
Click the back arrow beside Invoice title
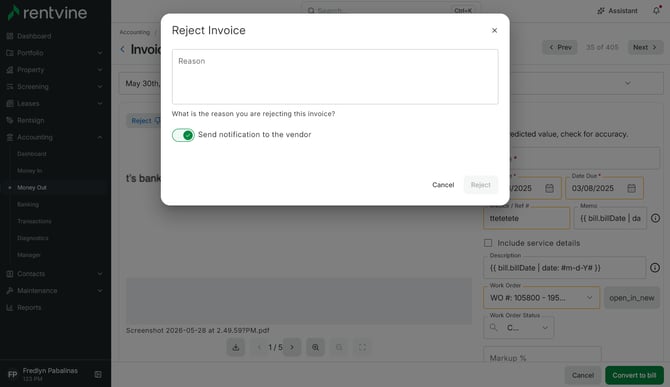click(123, 50)
